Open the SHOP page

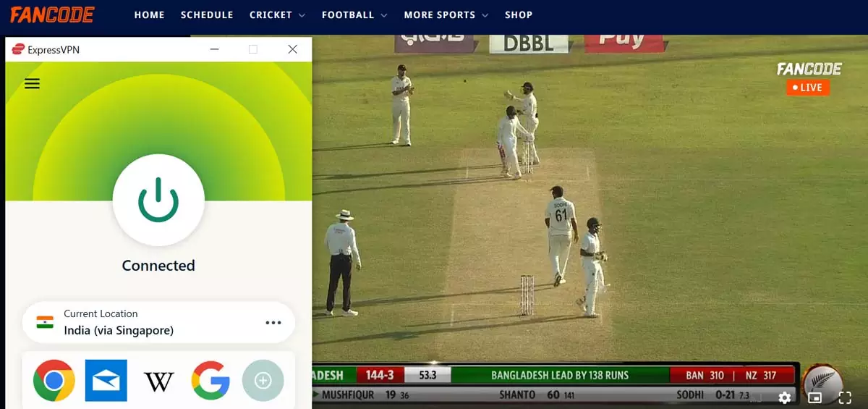point(519,14)
